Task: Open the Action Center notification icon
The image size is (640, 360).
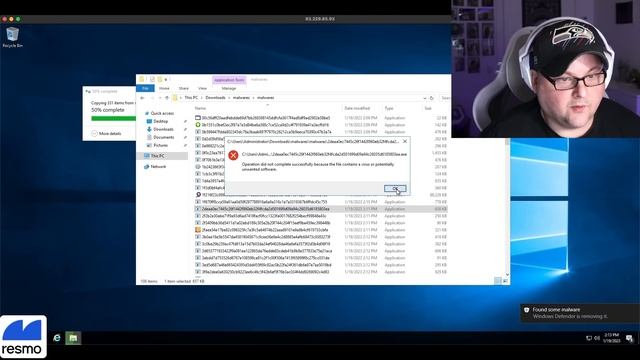Action: [629, 338]
